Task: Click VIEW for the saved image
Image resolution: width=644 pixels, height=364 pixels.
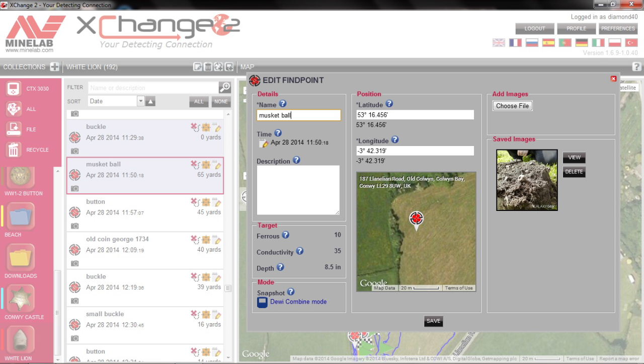Action: [574, 158]
